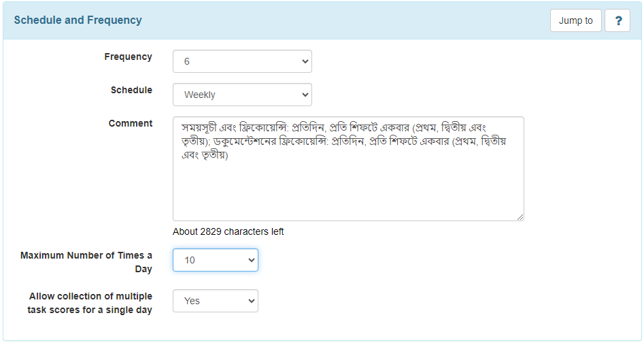
Task: Click the About 2829 characters left text
Action: (x=228, y=231)
